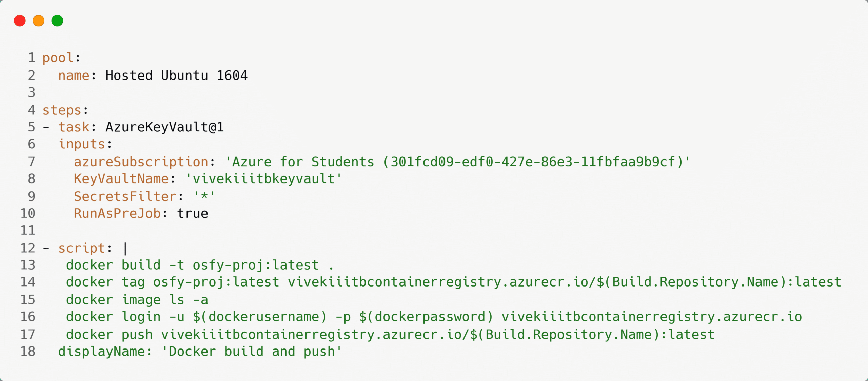Viewport: 868px width, 381px height.
Task: Click the 'steps' keyword on line 4
Action: (x=62, y=110)
